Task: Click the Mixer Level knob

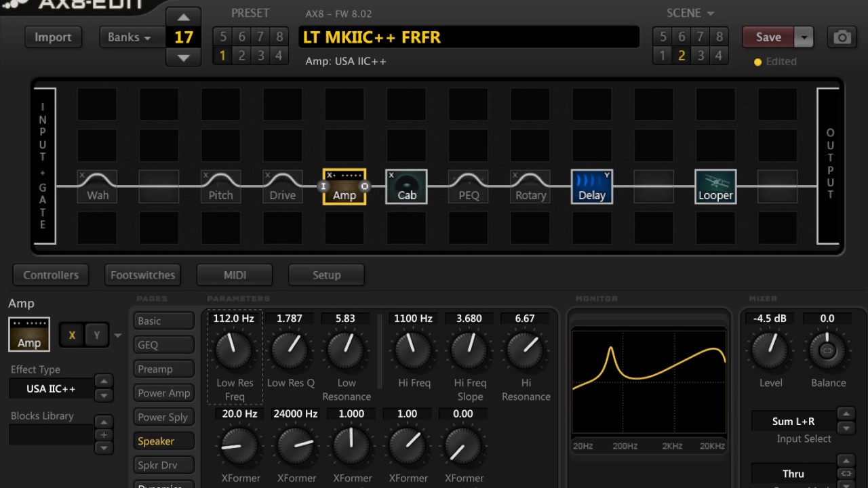Action: point(770,350)
